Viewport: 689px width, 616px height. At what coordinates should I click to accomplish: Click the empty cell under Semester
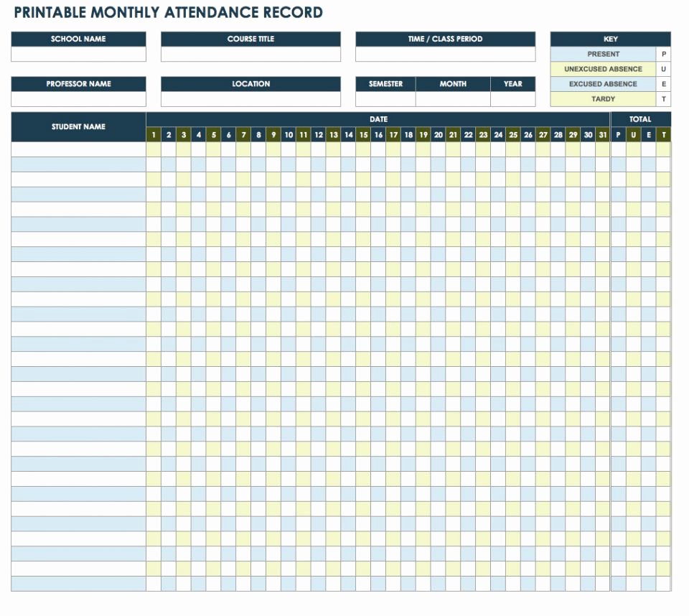(385, 99)
